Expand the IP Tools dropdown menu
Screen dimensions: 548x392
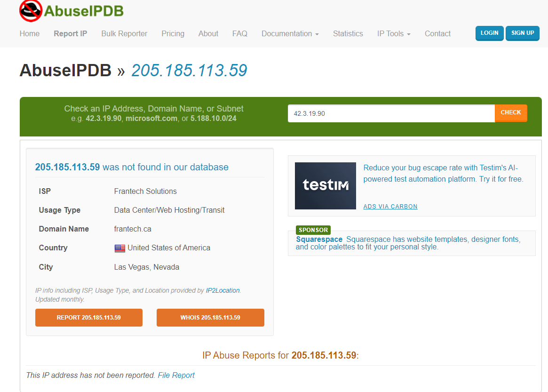tap(394, 33)
